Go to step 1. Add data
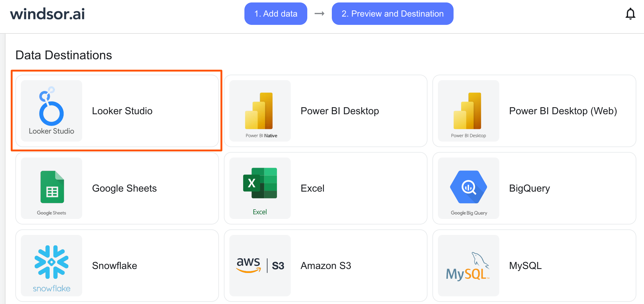644x304 pixels. pos(276,14)
